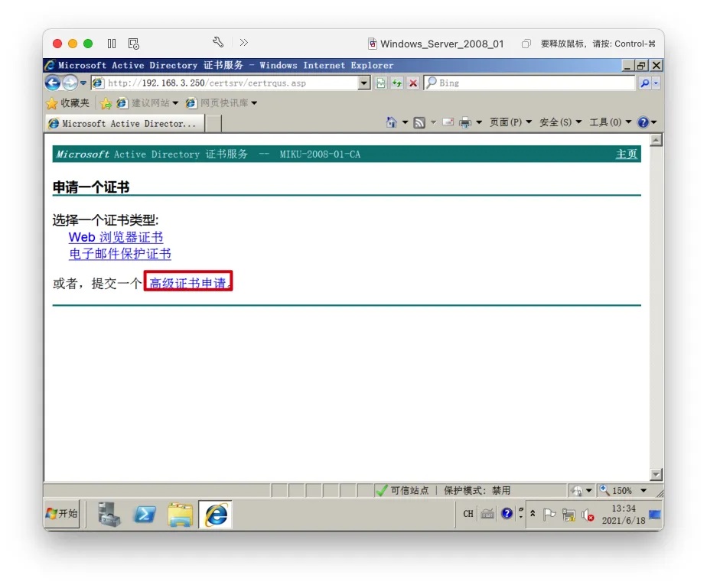Open zoom level 150% dropdown
707x588 pixels.
643,491
